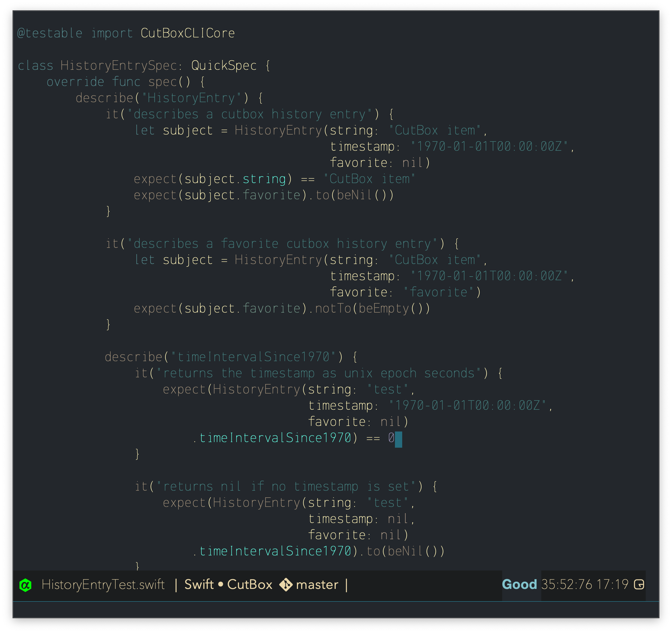
Task: Click the small icon after 17:19
Action: click(x=639, y=584)
